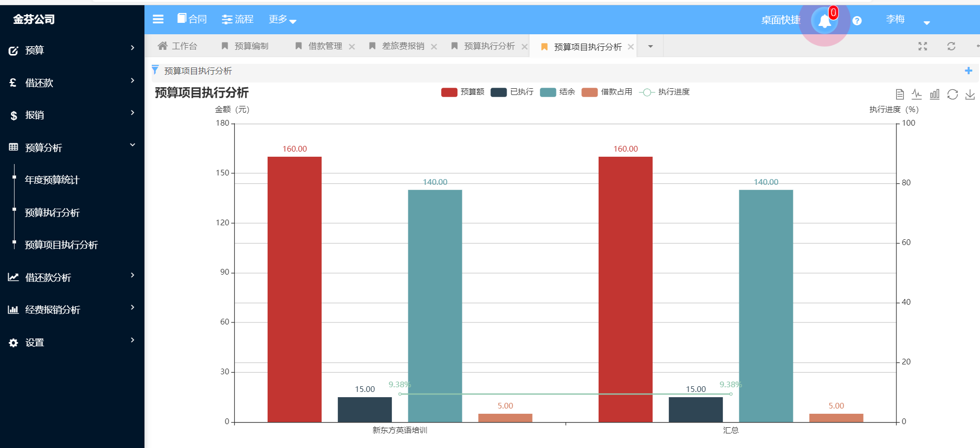This screenshot has width=980, height=448.
Task: Toggle fullscreen view icon
Action: tap(923, 46)
